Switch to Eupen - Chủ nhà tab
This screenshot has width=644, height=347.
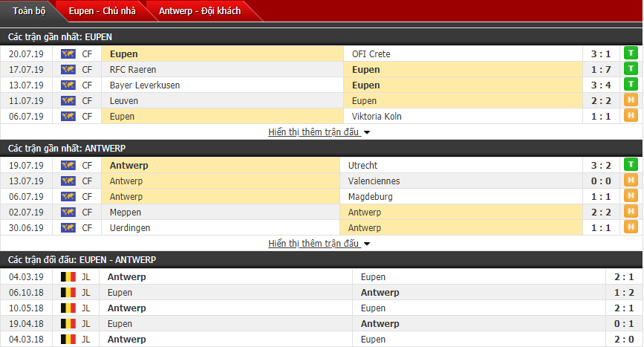point(102,10)
